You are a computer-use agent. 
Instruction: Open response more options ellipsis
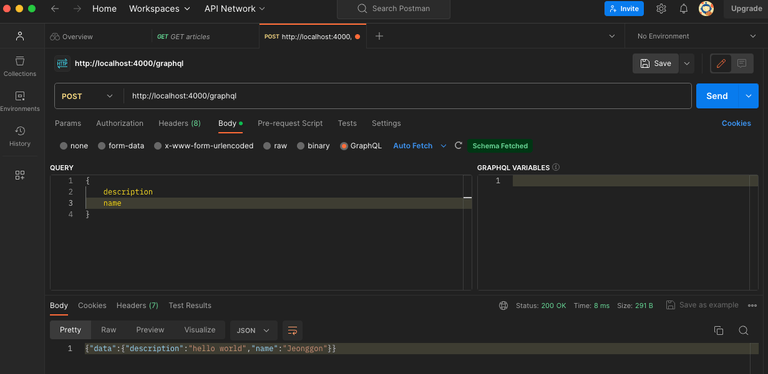(x=752, y=305)
